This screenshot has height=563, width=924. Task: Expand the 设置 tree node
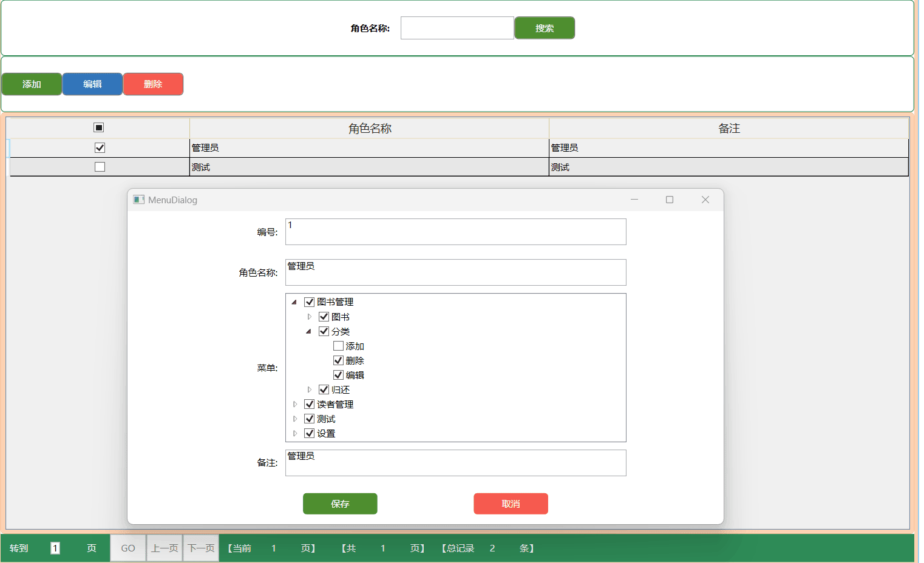pos(294,433)
